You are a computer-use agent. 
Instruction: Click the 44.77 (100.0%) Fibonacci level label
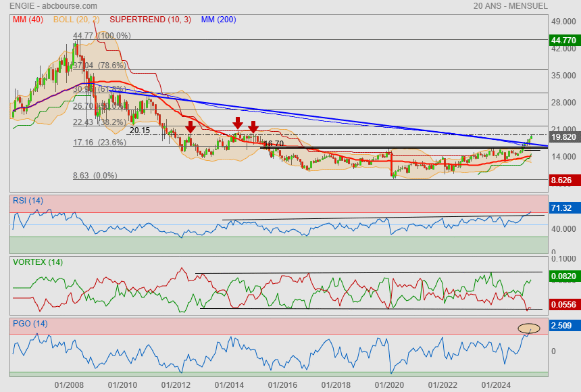click(x=101, y=35)
